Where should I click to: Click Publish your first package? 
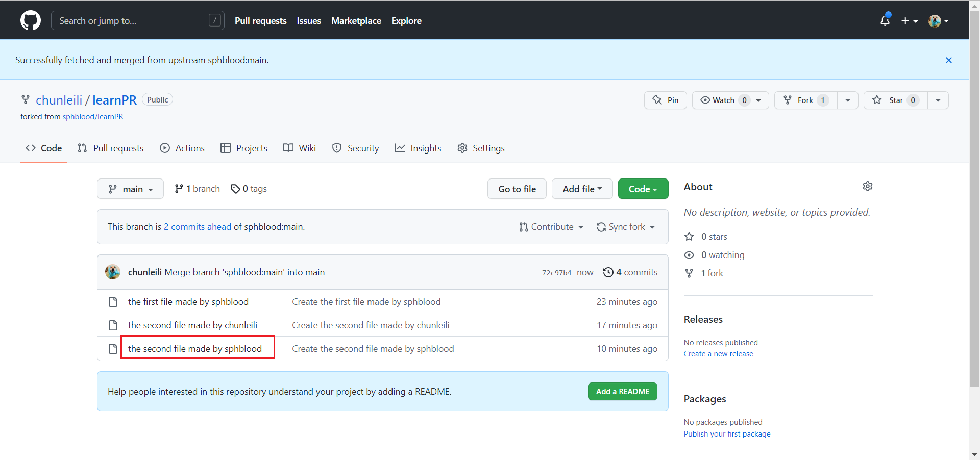(727, 434)
